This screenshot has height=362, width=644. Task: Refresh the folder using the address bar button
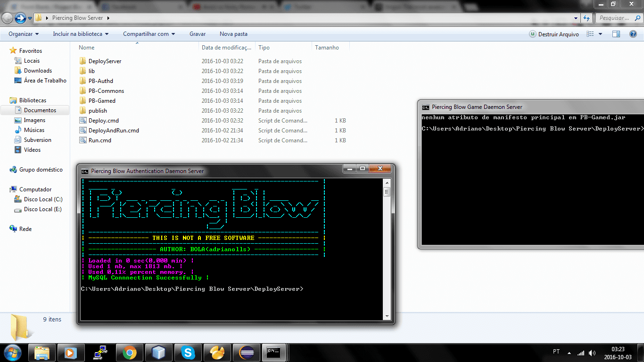tap(586, 18)
